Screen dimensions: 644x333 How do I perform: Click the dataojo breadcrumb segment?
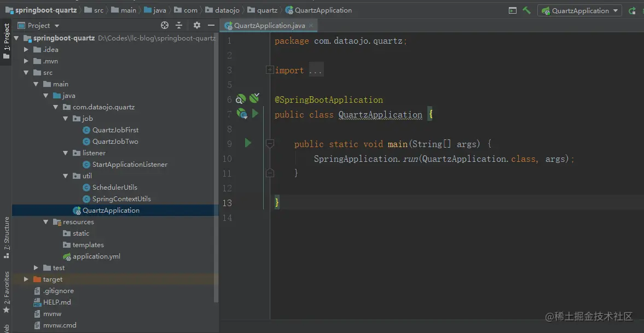click(227, 10)
